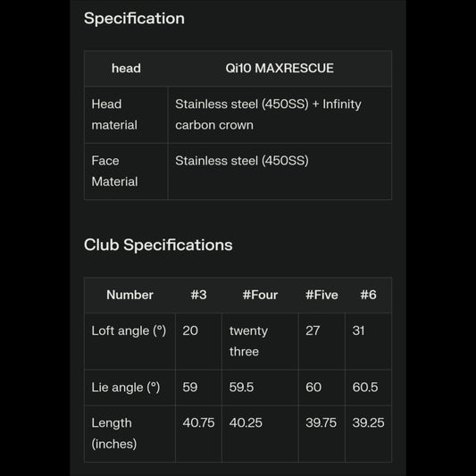The image size is (476, 476).
Task: Click the #Four column header
Action: pos(260,295)
